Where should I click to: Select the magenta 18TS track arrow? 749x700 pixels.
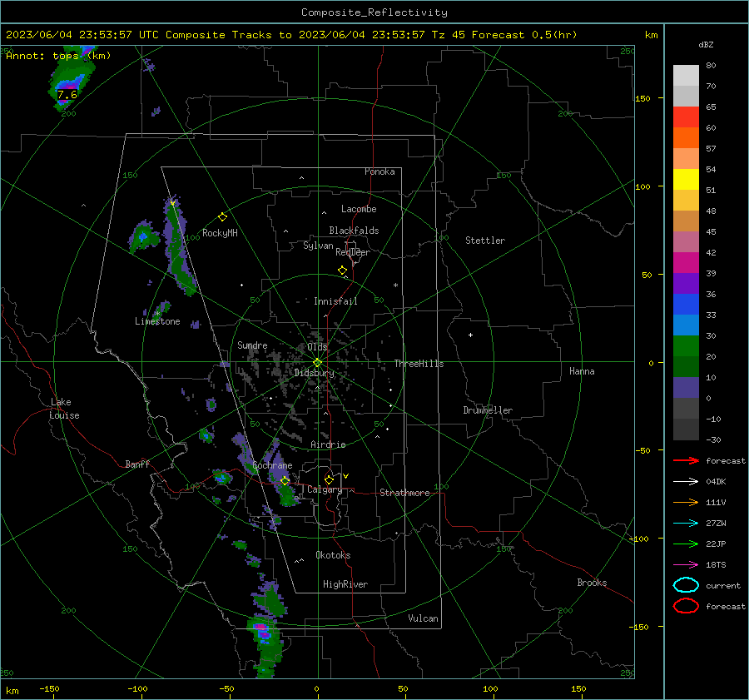coord(686,565)
